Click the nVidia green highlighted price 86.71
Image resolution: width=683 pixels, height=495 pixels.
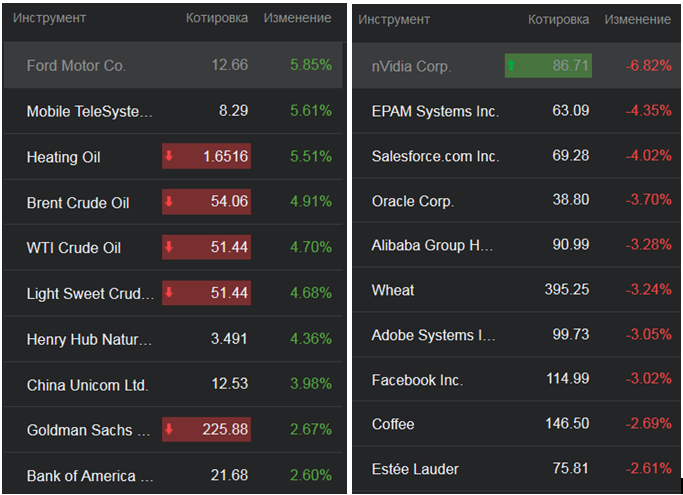570,66
